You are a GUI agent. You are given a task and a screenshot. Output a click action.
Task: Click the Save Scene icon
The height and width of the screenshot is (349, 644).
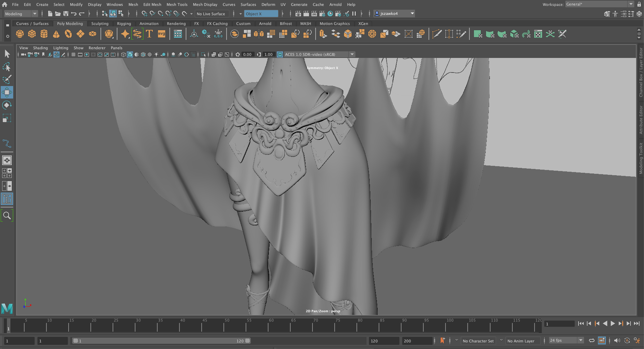click(x=66, y=14)
